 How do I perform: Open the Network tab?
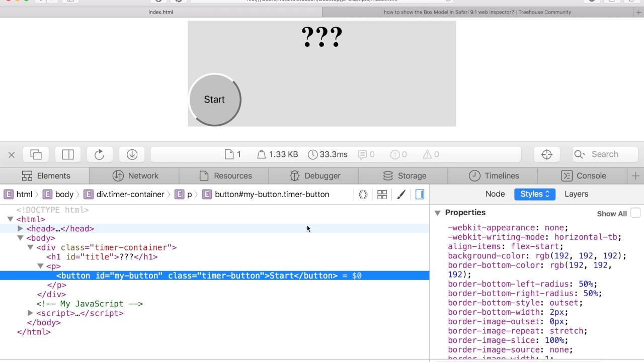(135, 175)
